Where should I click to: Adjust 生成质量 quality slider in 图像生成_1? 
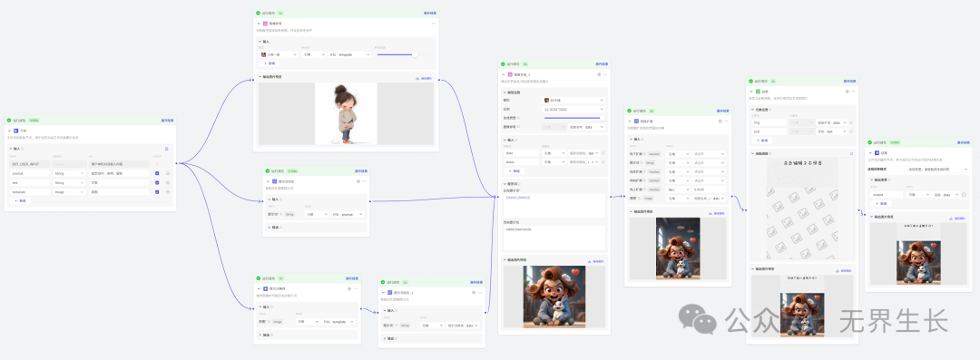[573, 118]
